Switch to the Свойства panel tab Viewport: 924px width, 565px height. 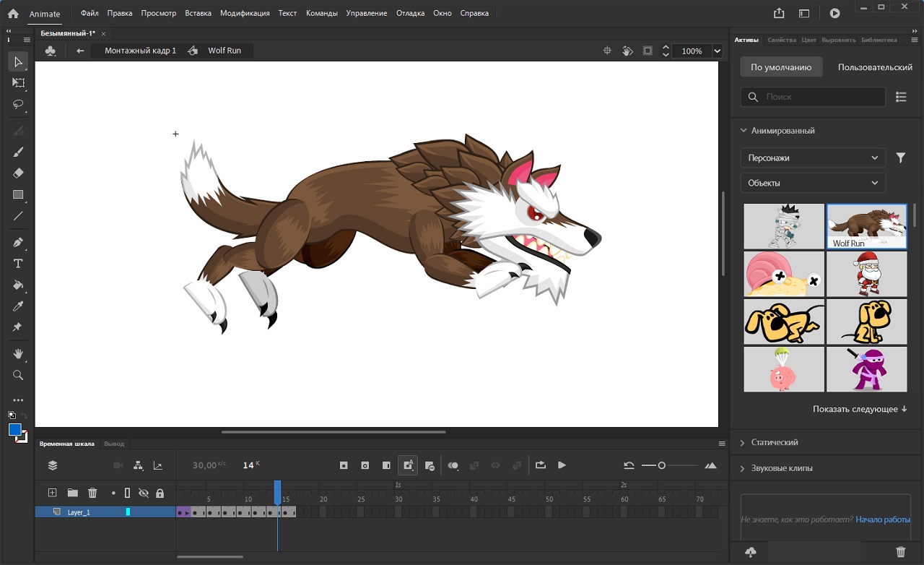[781, 40]
